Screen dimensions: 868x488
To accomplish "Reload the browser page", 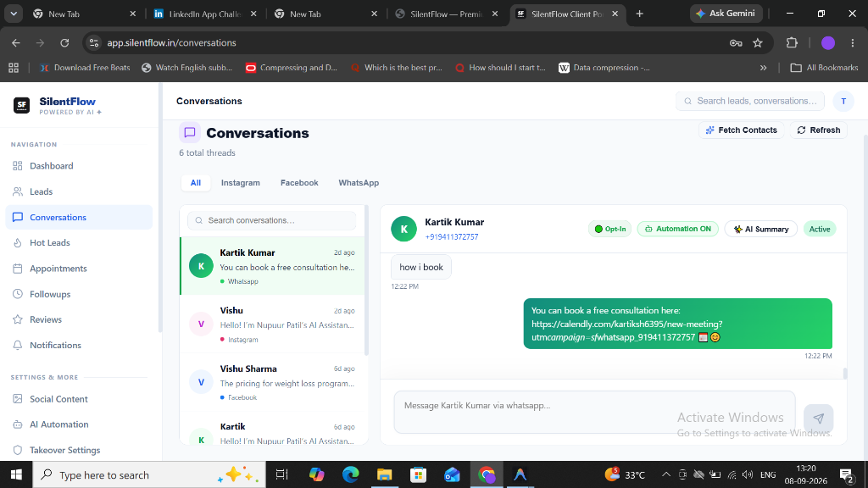I will tap(64, 42).
